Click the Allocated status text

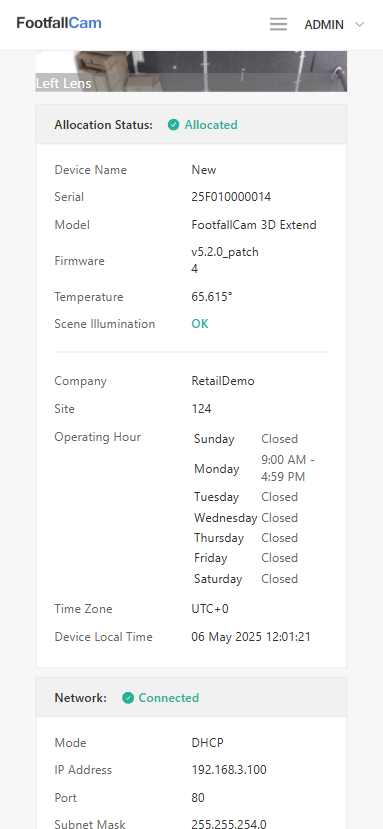click(x=211, y=125)
